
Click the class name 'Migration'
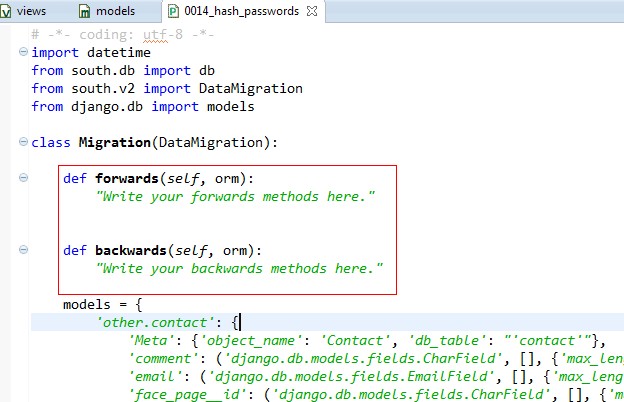coord(115,142)
